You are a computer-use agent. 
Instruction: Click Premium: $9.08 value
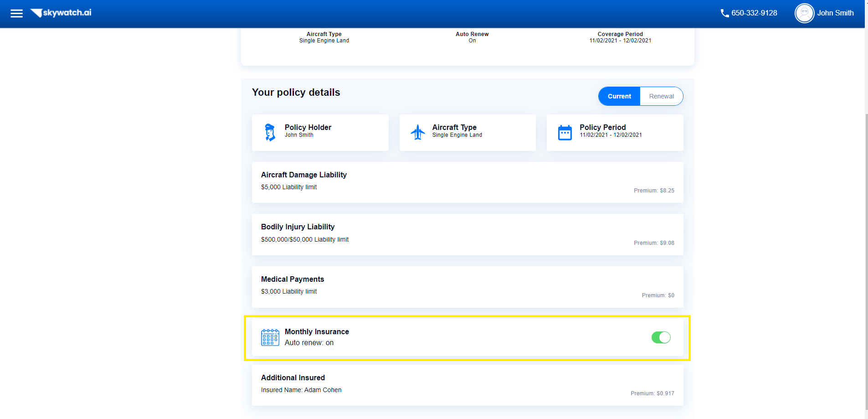(x=654, y=243)
